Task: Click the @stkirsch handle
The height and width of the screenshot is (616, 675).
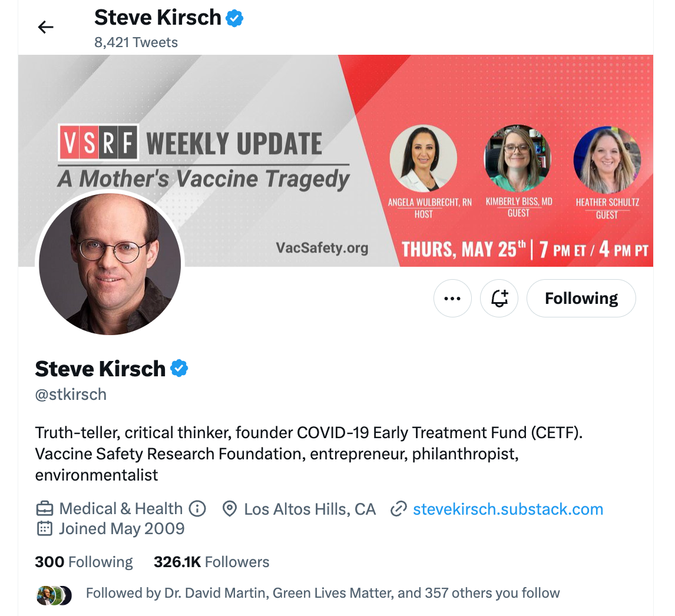Action: pos(71,395)
